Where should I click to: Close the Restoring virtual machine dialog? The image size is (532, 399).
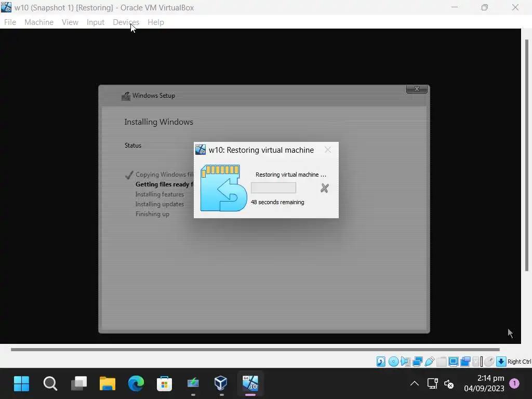327,150
